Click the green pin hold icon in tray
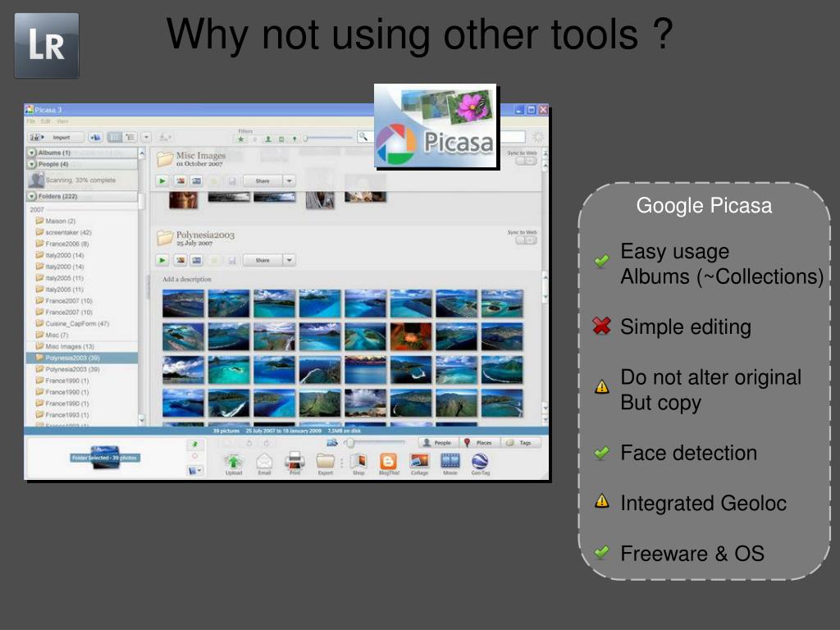840x630 pixels. click(195, 444)
